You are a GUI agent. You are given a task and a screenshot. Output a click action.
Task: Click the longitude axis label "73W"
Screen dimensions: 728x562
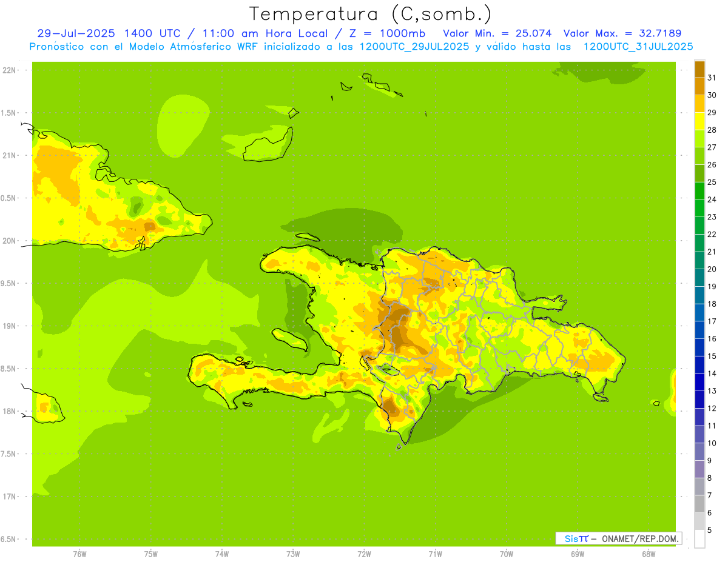pos(293,554)
